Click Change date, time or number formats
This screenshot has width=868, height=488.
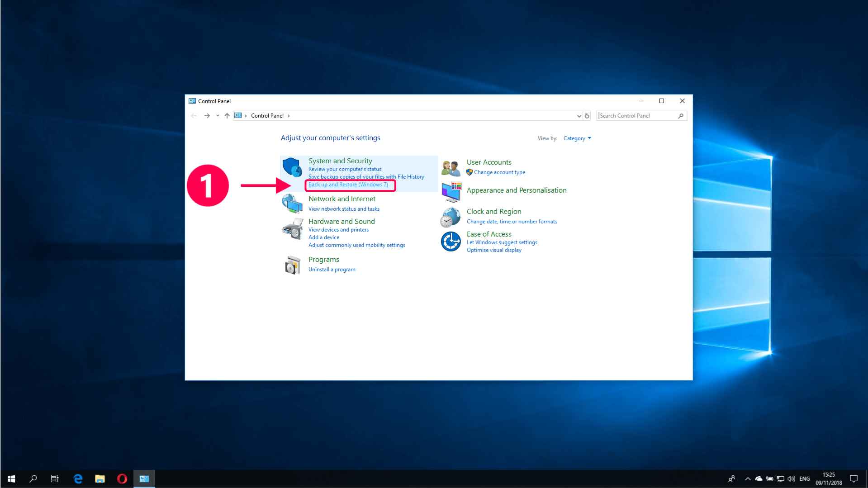pyautogui.click(x=512, y=222)
